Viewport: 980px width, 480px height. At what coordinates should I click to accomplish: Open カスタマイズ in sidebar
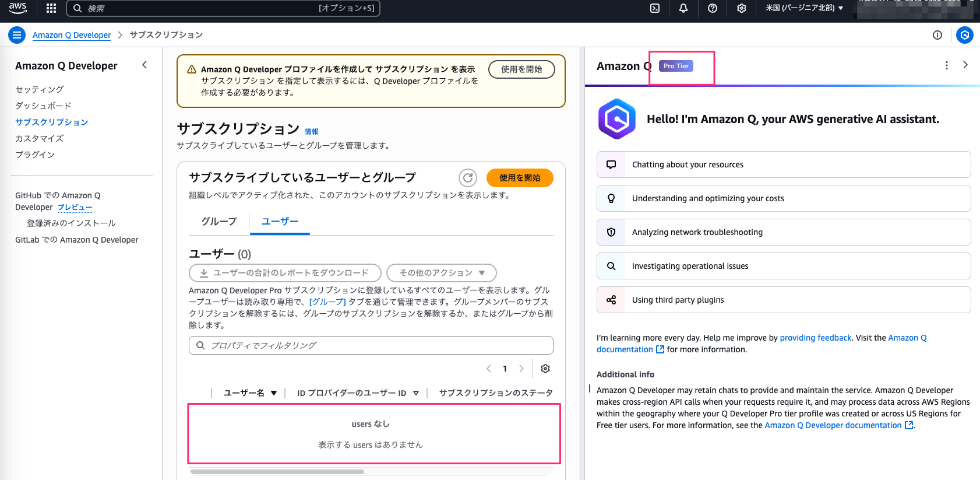tap(40, 138)
